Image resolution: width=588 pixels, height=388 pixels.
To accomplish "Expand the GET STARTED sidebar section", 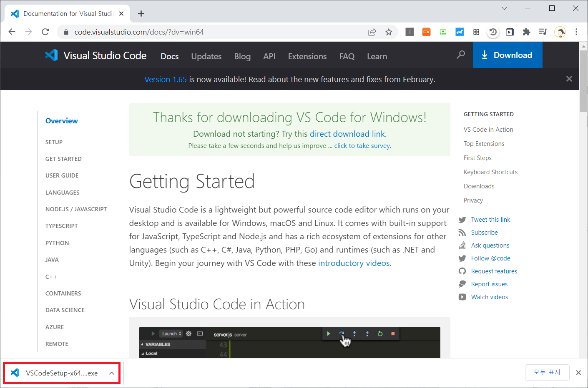I will pyautogui.click(x=63, y=159).
